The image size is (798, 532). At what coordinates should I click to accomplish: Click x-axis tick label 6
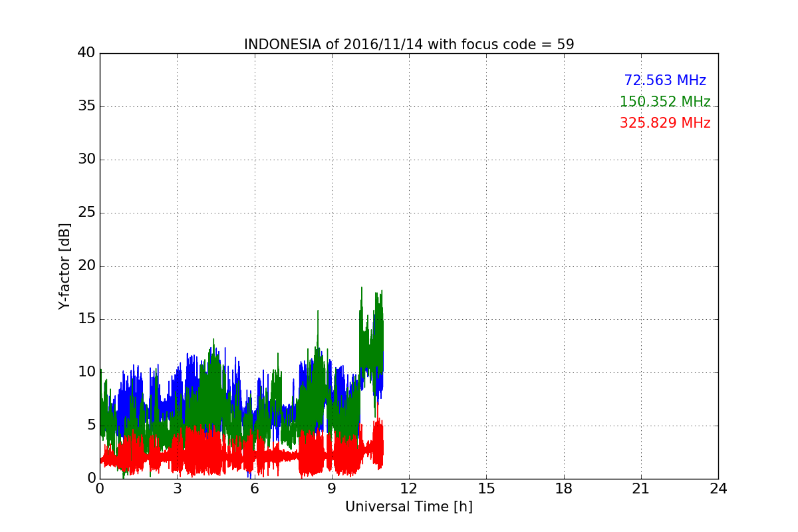point(254,489)
